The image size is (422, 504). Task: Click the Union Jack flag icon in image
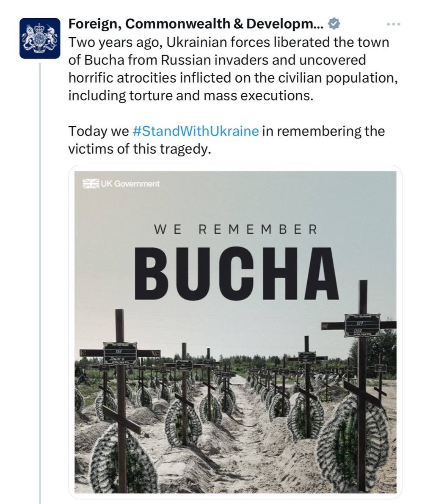(x=91, y=183)
